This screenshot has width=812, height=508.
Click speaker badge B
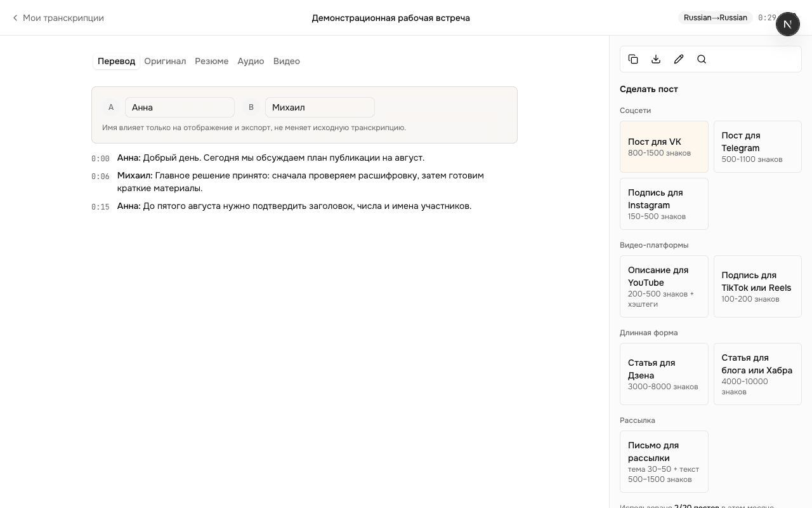251,107
